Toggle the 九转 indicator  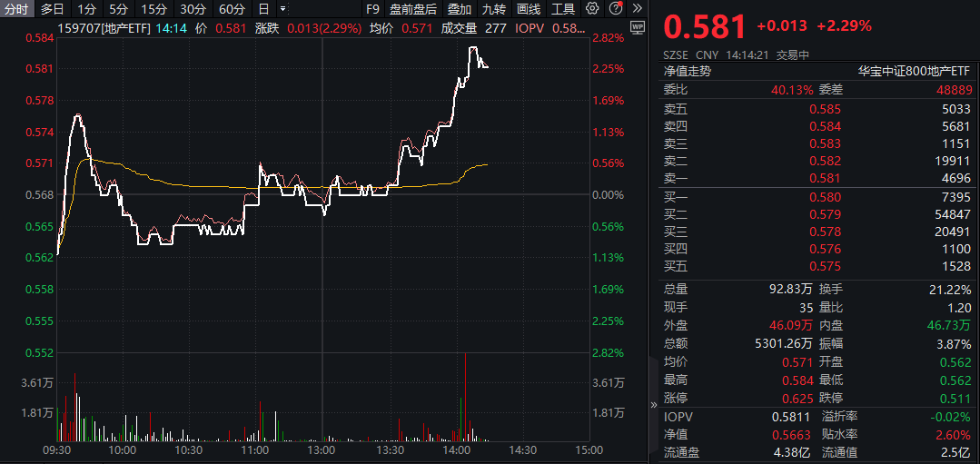(494, 9)
